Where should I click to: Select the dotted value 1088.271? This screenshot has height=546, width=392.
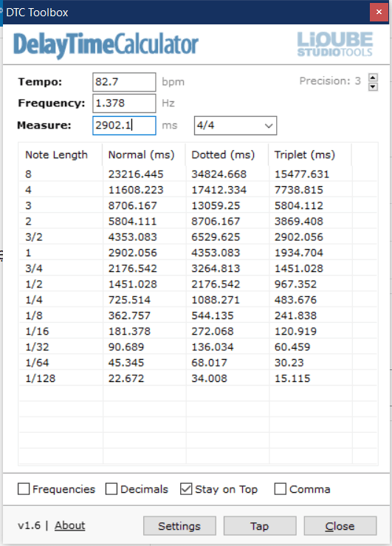pyautogui.click(x=216, y=300)
